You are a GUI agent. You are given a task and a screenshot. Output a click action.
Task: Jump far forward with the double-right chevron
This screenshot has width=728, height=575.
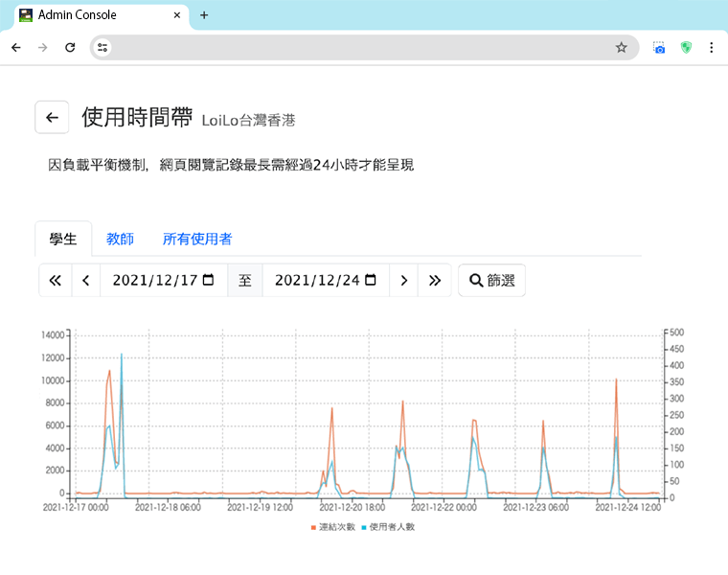point(435,280)
